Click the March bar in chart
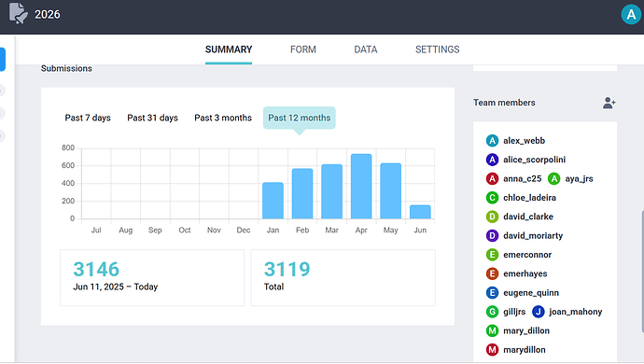Viewport: 644px width, 364px height. tap(332, 191)
